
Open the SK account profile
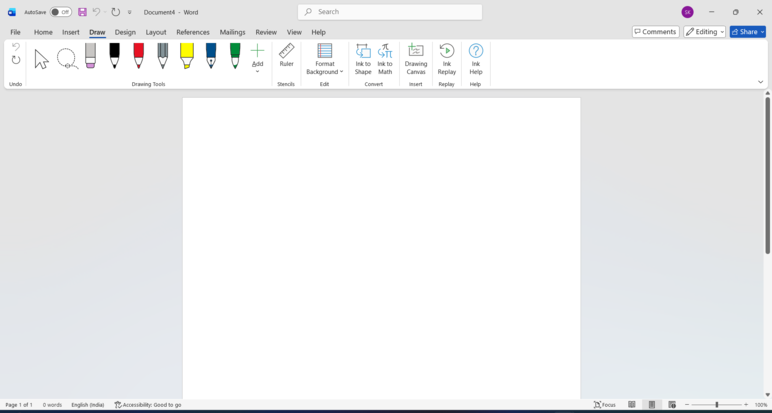tap(687, 12)
